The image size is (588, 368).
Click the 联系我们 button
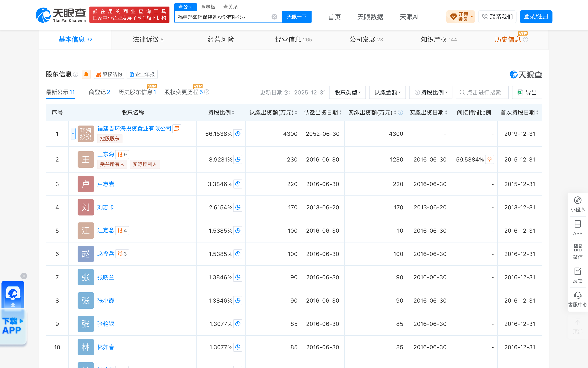[x=497, y=17]
